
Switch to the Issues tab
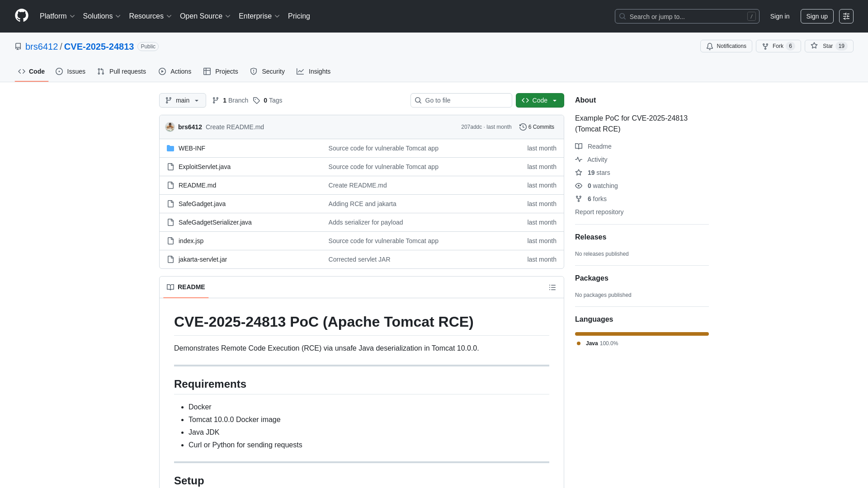tap(70, 71)
